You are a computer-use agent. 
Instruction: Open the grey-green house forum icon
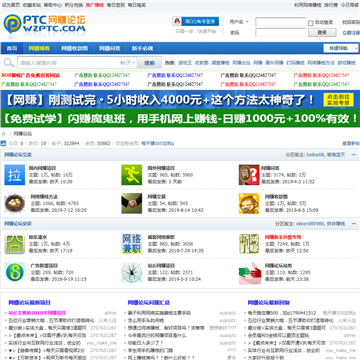point(15,244)
